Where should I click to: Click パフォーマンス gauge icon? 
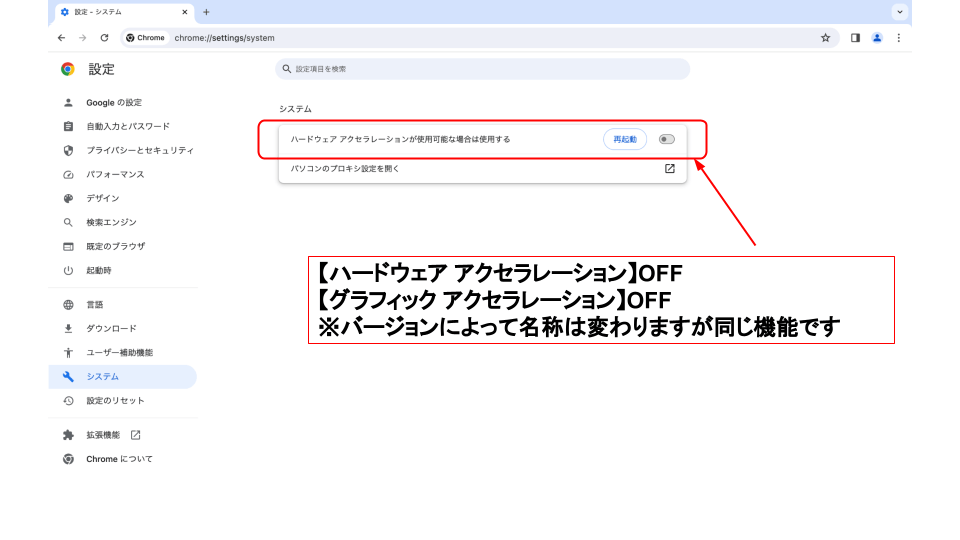tap(69, 174)
